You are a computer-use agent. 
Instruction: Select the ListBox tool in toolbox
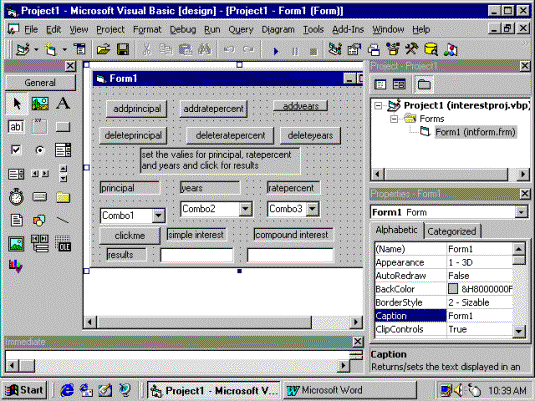tap(16, 174)
